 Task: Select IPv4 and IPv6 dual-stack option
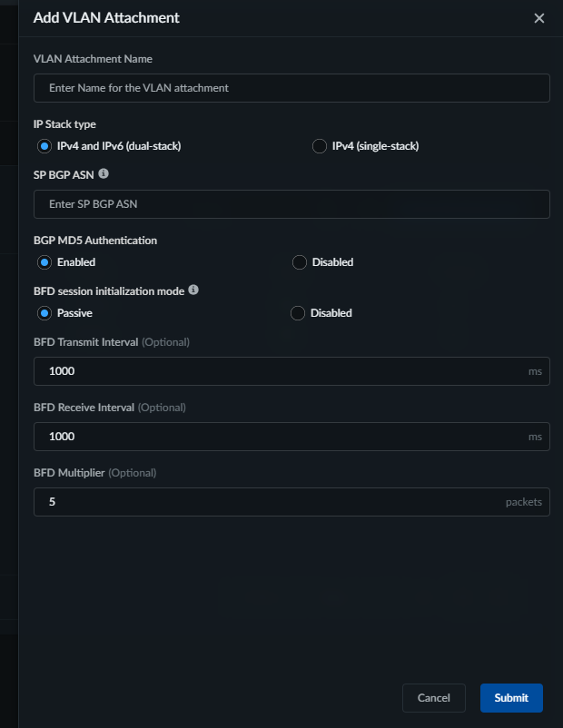[x=44, y=146]
